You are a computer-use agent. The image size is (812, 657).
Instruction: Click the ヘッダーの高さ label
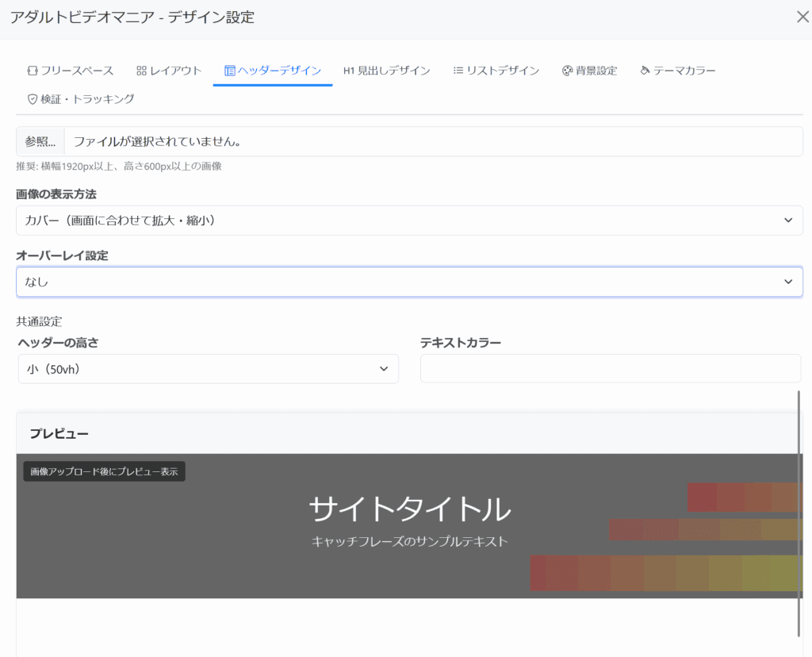point(58,343)
